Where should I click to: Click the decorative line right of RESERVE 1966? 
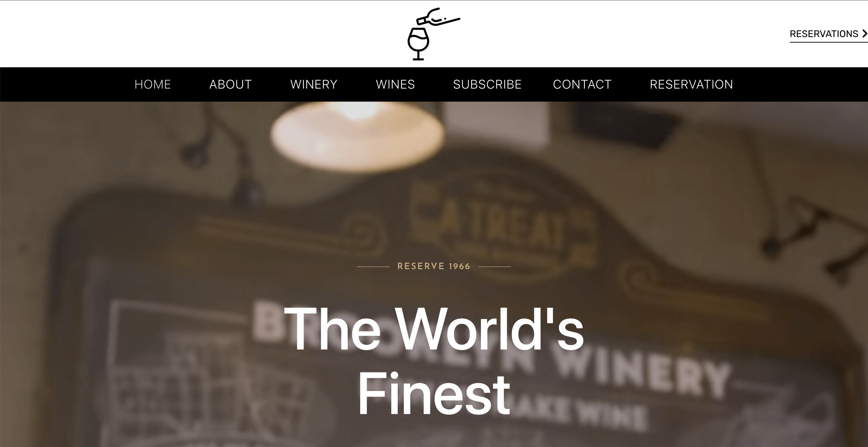pyautogui.click(x=495, y=266)
